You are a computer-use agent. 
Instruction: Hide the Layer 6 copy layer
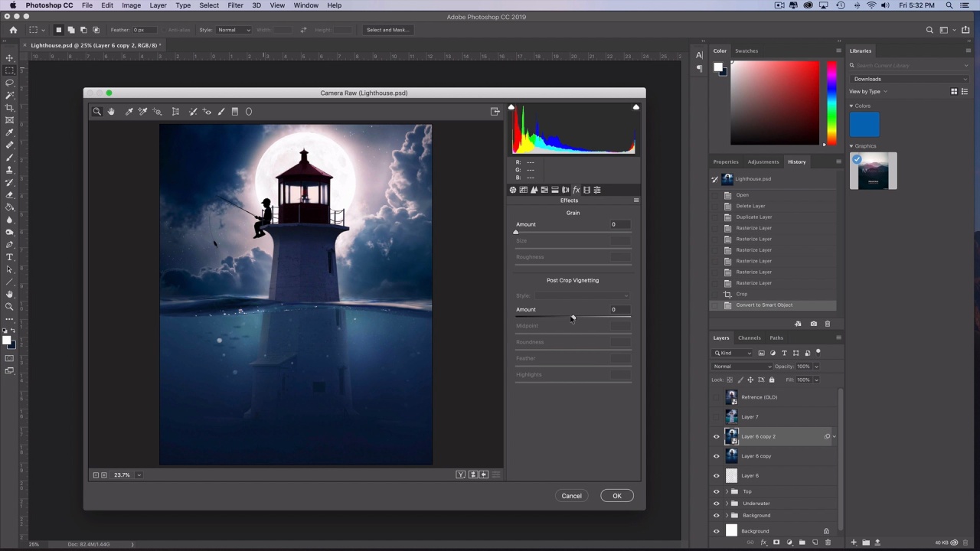point(717,456)
